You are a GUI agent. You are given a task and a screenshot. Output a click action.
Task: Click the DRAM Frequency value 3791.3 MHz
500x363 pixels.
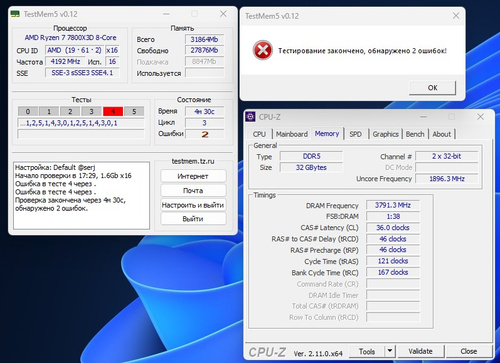click(393, 205)
